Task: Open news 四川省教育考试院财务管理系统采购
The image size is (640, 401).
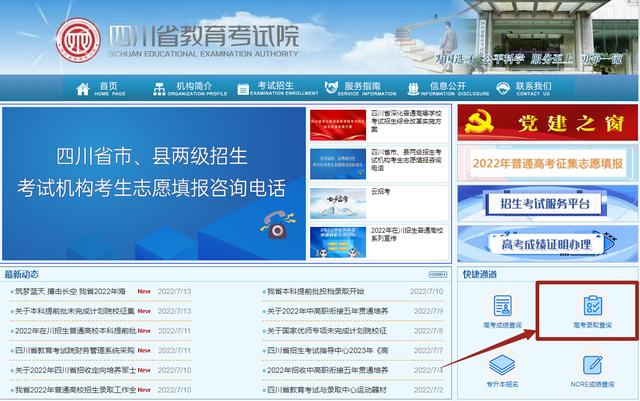Action: point(74,350)
